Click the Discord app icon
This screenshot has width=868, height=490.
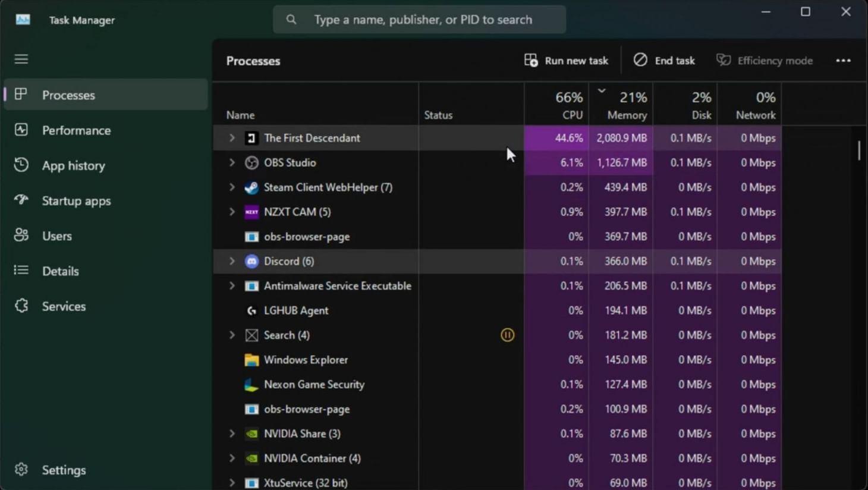coord(251,261)
